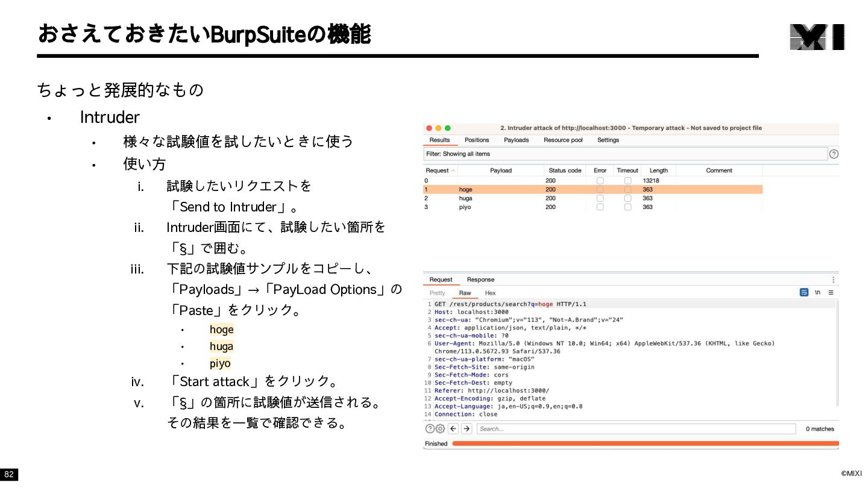Screen dimensions: 868x488
Task: Sort by the Timeout column header
Action: click(x=627, y=170)
